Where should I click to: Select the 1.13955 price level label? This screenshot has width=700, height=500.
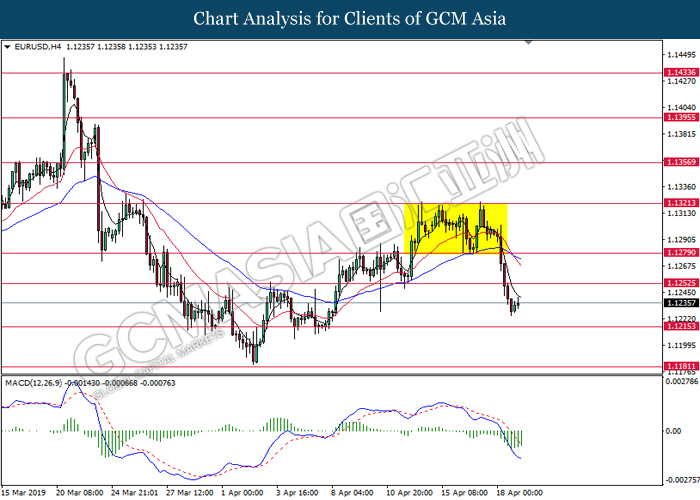tap(680, 117)
